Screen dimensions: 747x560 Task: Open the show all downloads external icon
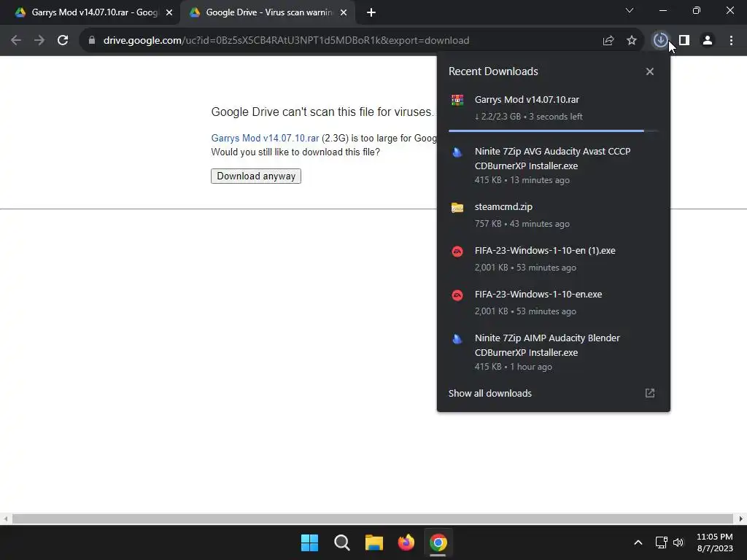(650, 393)
